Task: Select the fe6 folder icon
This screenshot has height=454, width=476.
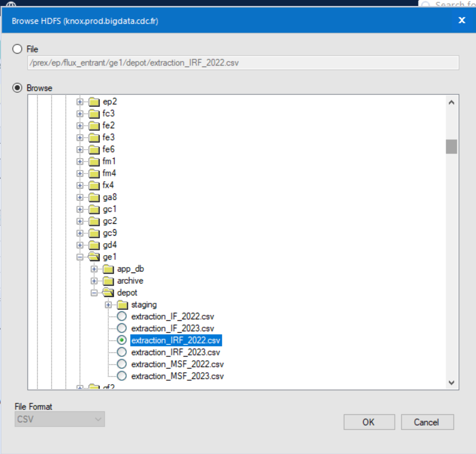Action: pyautogui.click(x=95, y=149)
